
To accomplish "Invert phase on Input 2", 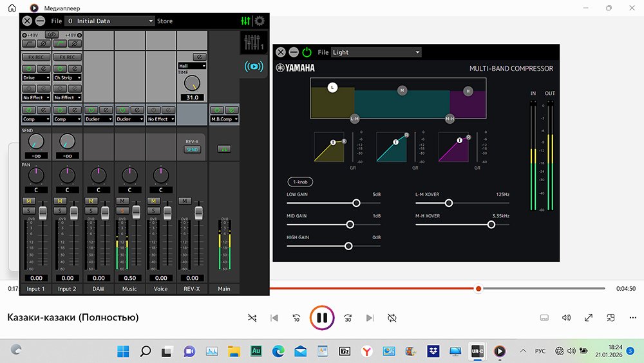I will point(75,43).
